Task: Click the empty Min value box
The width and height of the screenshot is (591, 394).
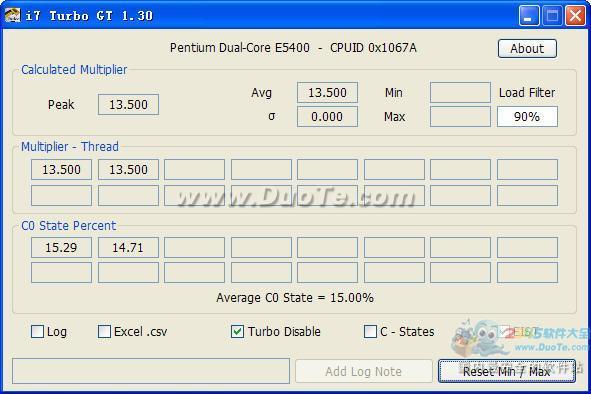Action: (x=460, y=93)
